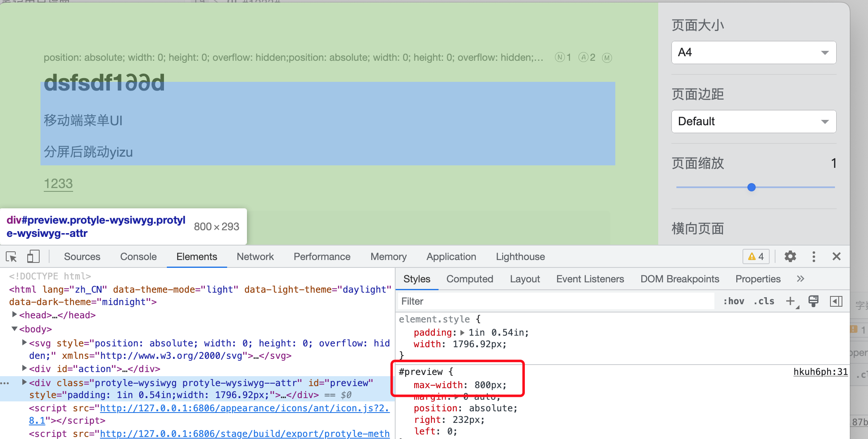Viewport: 868px width, 439px height.
Task: Toggle the .cls class editor button
Action: tap(764, 301)
